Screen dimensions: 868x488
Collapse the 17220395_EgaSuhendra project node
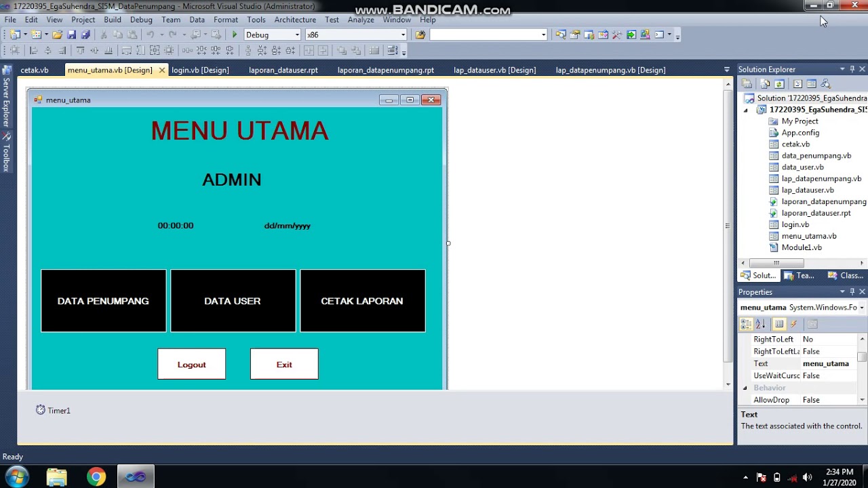[747, 110]
